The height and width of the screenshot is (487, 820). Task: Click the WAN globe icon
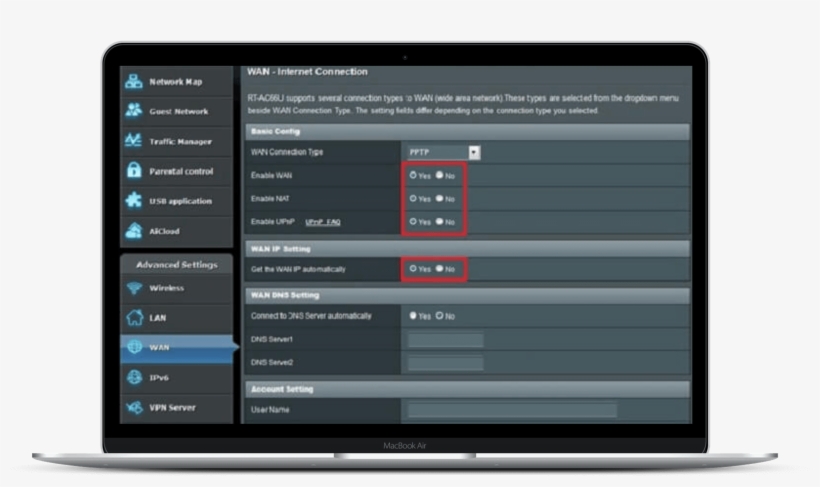pos(134,347)
